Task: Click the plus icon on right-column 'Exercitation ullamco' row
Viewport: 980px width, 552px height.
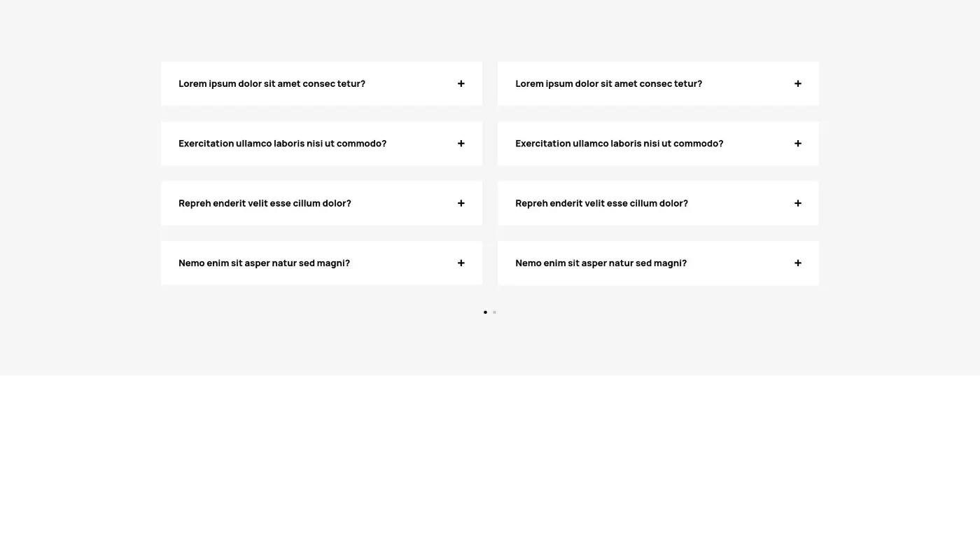Action: point(797,144)
